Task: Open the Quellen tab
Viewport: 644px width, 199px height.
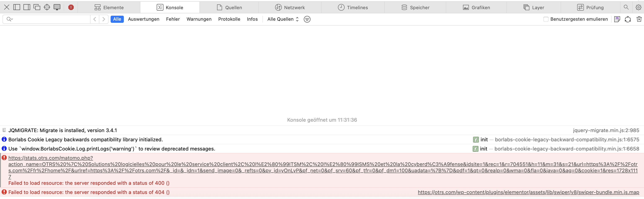Action: tap(229, 8)
